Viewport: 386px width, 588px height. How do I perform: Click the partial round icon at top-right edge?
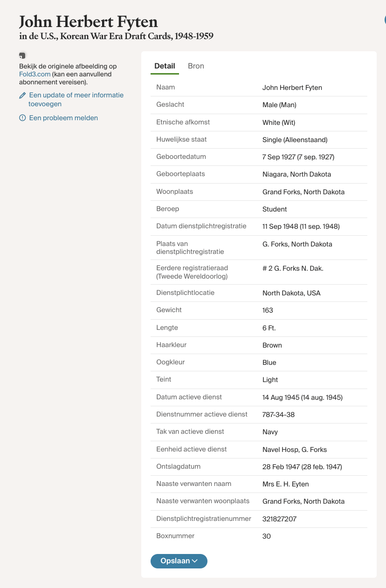(x=385, y=20)
